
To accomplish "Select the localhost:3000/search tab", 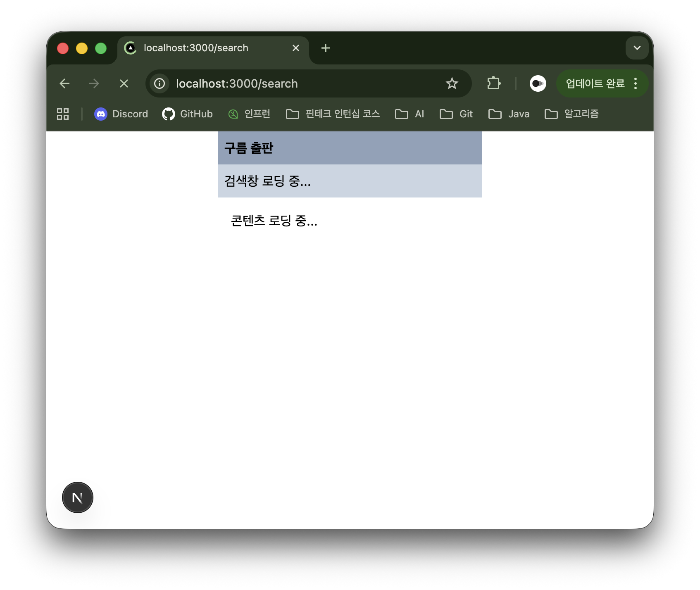I will click(x=196, y=48).
